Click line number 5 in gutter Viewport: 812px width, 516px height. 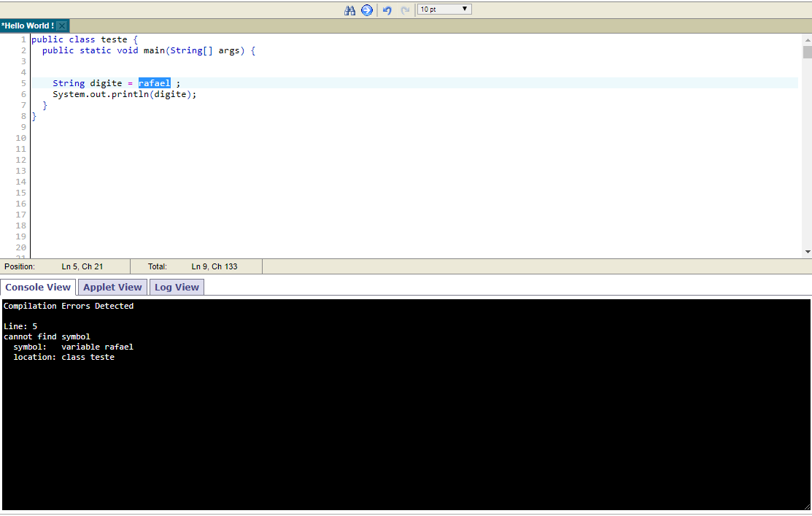coord(23,83)
